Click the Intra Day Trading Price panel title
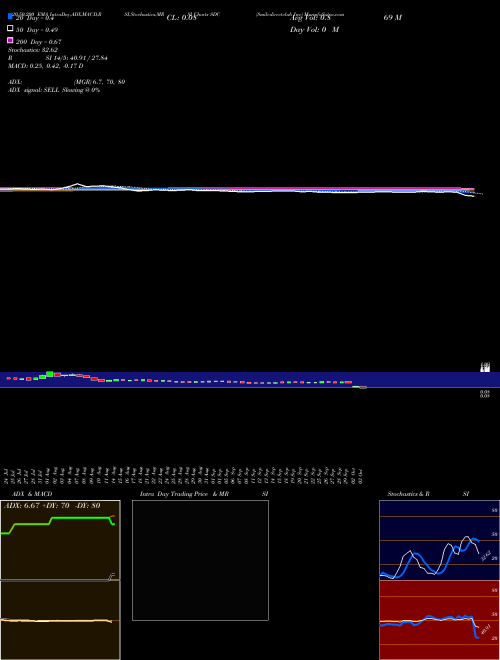The height and width of the screenshot is (660, 500). [204, 494]
